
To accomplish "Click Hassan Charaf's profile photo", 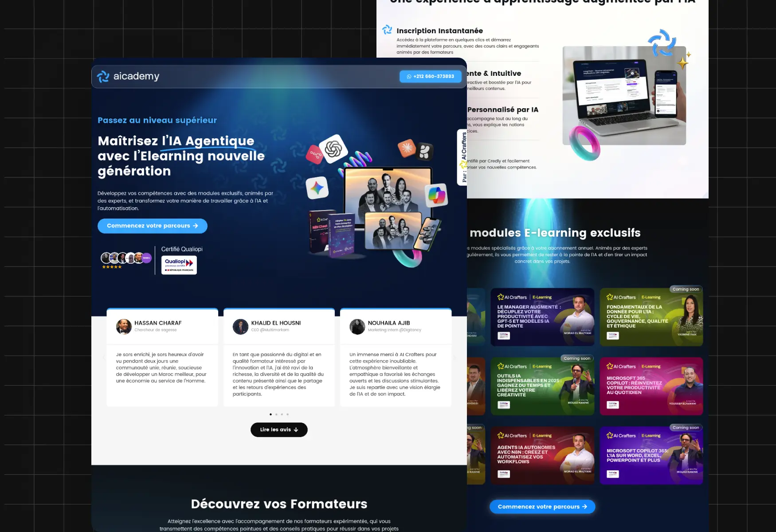I will coord(124,327).
